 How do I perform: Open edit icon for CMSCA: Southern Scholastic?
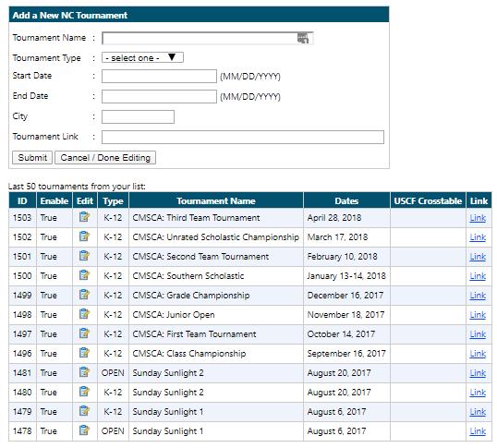coord(84,275)
